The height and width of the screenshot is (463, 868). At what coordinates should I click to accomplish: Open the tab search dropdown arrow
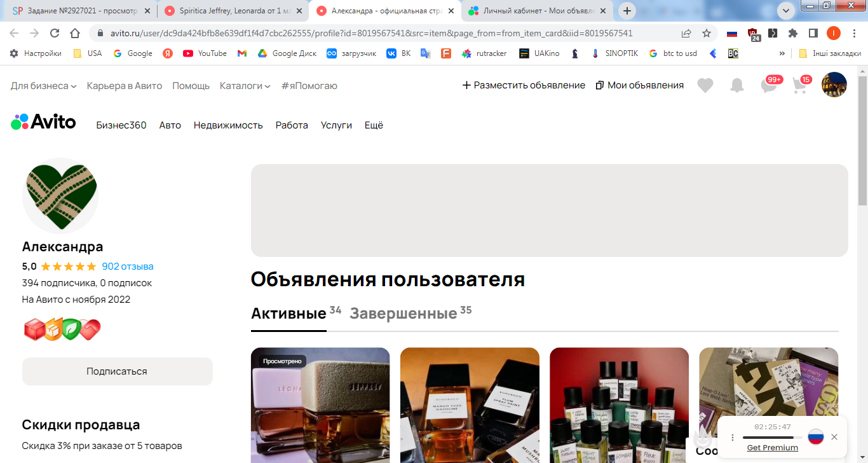pos(786,10)
